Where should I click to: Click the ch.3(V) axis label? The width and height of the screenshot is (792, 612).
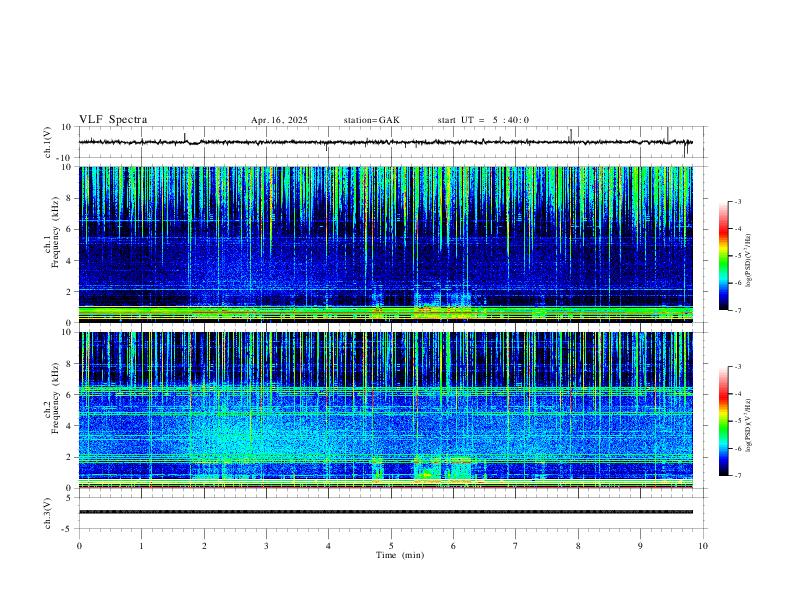click(x=48, y=513)
